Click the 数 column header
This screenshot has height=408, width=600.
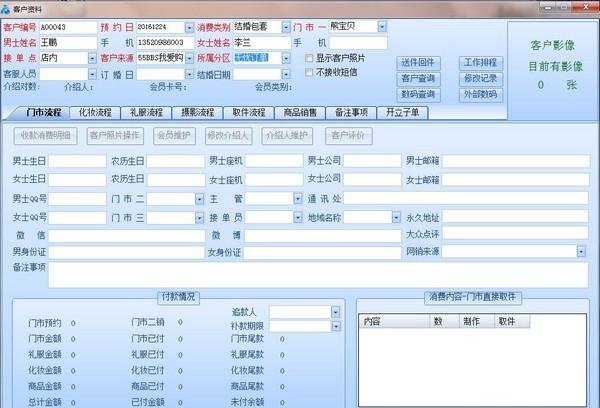click(444, 322)
